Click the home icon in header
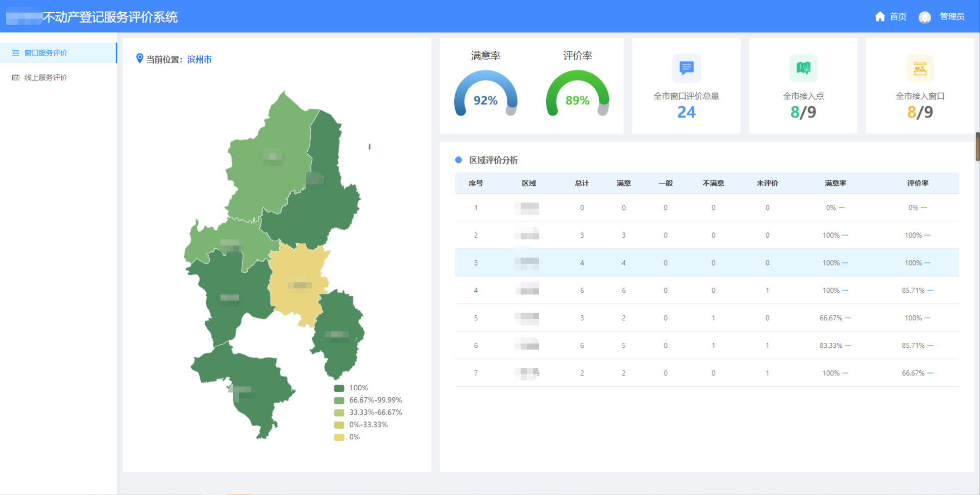The height and width of the screenshot is (495, 980). click(x=879, y=17)
